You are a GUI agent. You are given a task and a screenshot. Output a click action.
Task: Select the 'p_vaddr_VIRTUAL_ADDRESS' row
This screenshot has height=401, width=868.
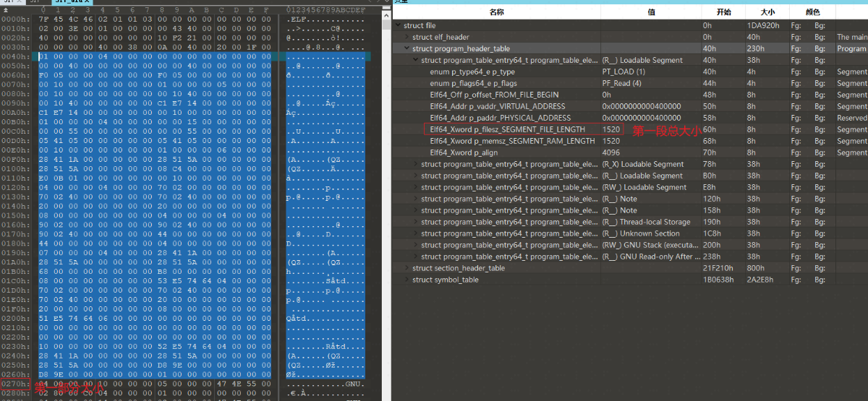[x=630, y=106]
